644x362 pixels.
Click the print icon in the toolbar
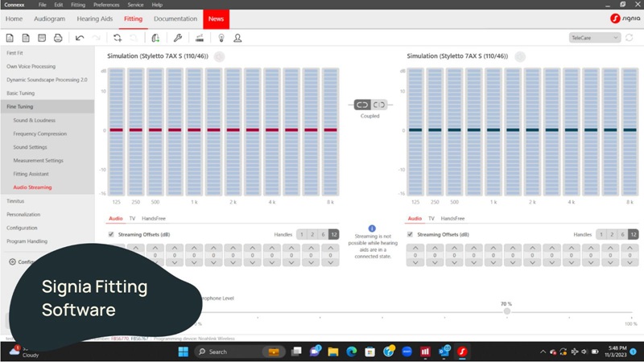tap(58, 38)
